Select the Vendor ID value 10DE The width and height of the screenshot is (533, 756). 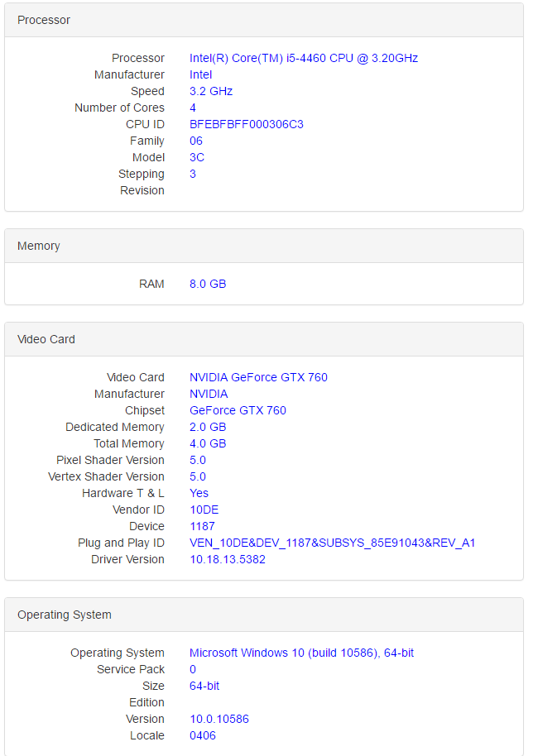click(204, 510)
